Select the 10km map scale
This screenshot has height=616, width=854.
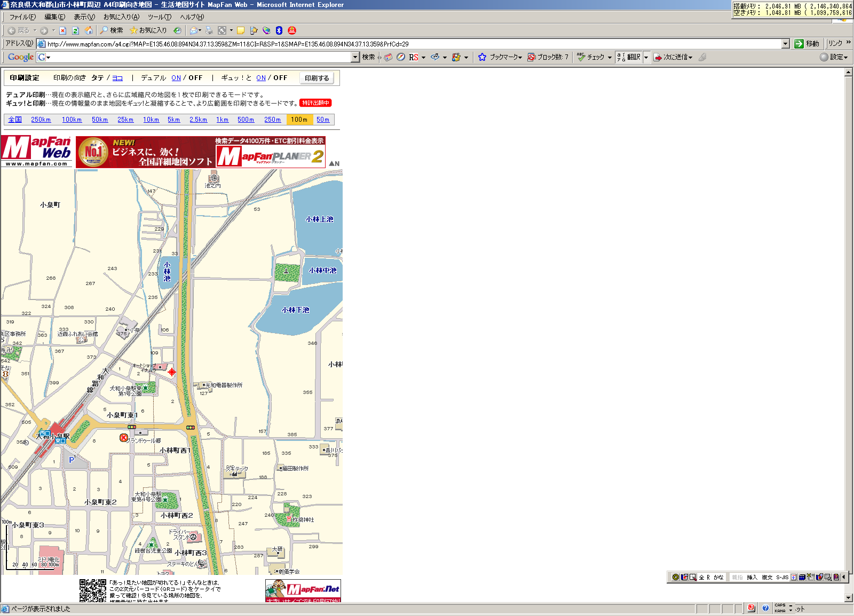point(151,120)
